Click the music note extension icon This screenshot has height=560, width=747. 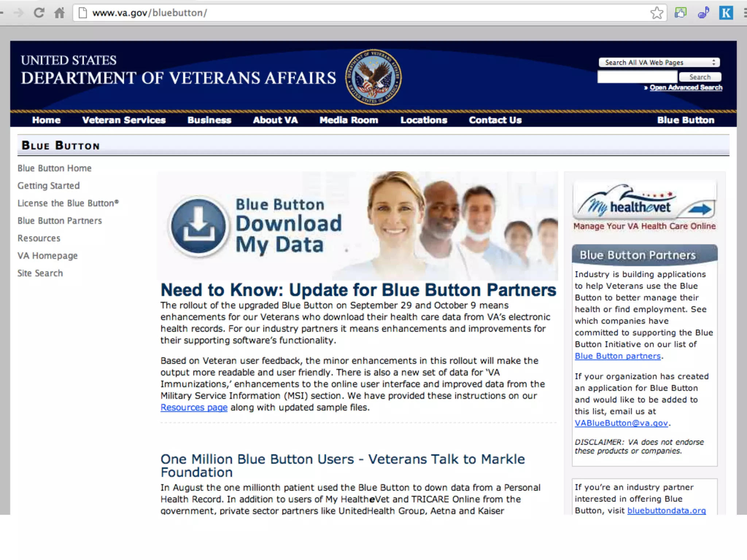[x=703, y=13]
